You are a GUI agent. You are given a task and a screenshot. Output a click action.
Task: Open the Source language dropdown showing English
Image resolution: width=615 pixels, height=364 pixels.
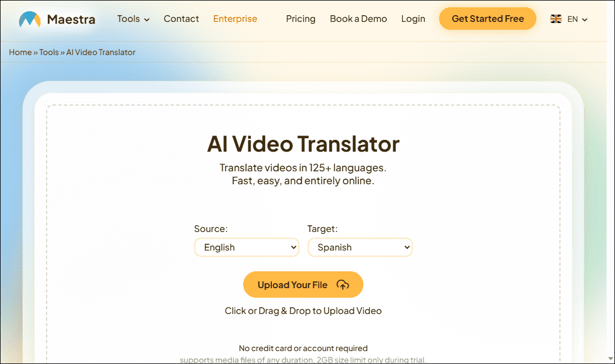tap(247, 247)
